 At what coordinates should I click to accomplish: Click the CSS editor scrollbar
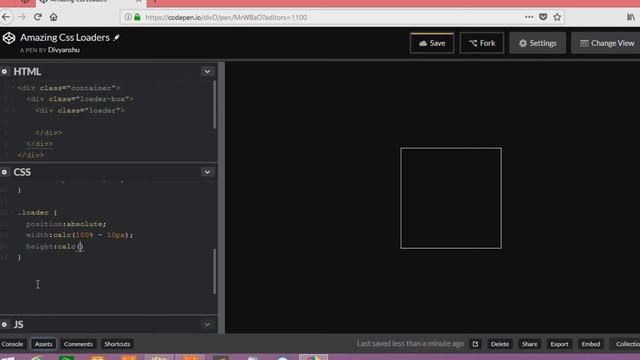(x=215, y=271)
